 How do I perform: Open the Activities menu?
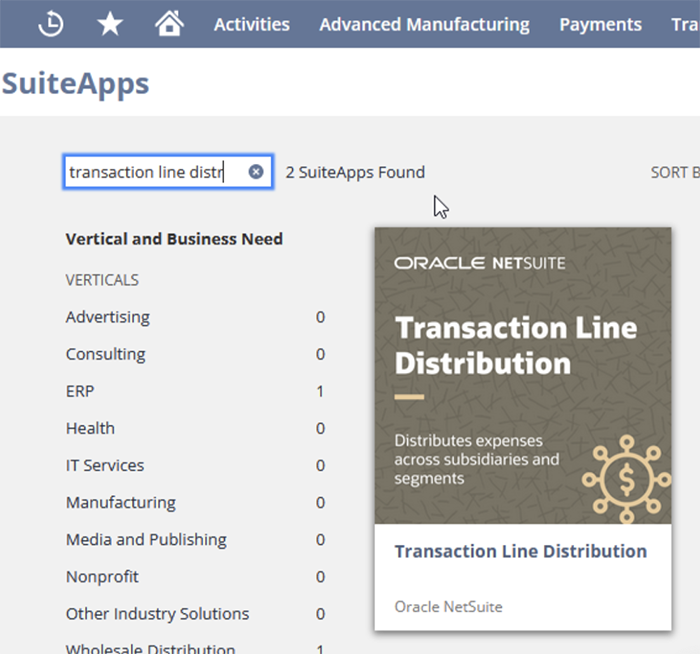(251, 24)
